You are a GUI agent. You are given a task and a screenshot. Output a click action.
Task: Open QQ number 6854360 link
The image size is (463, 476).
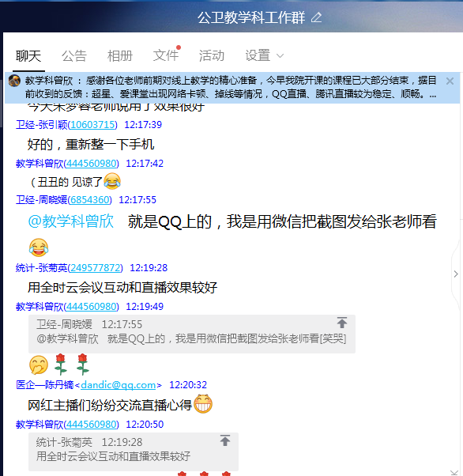tap(90, 200)
